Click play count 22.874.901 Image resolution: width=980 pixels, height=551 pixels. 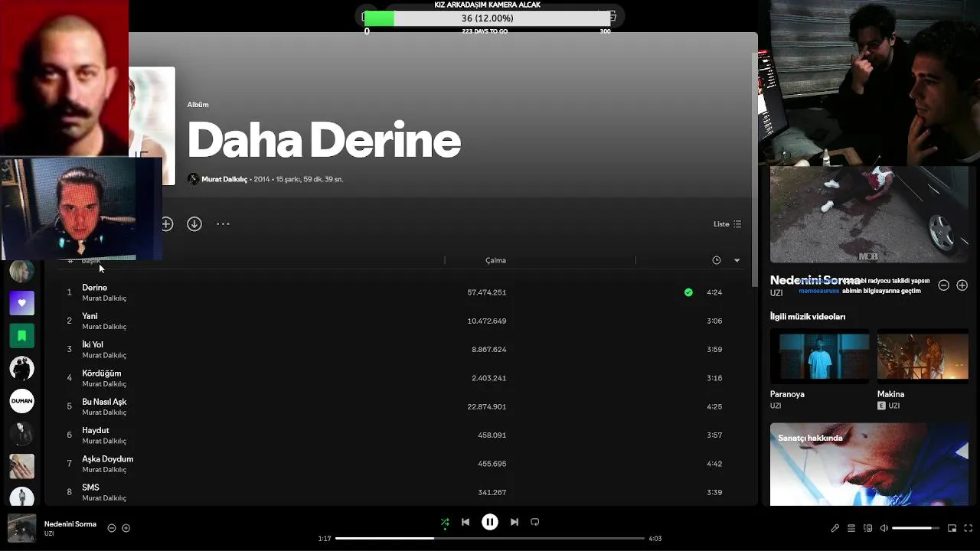(487, 406)
